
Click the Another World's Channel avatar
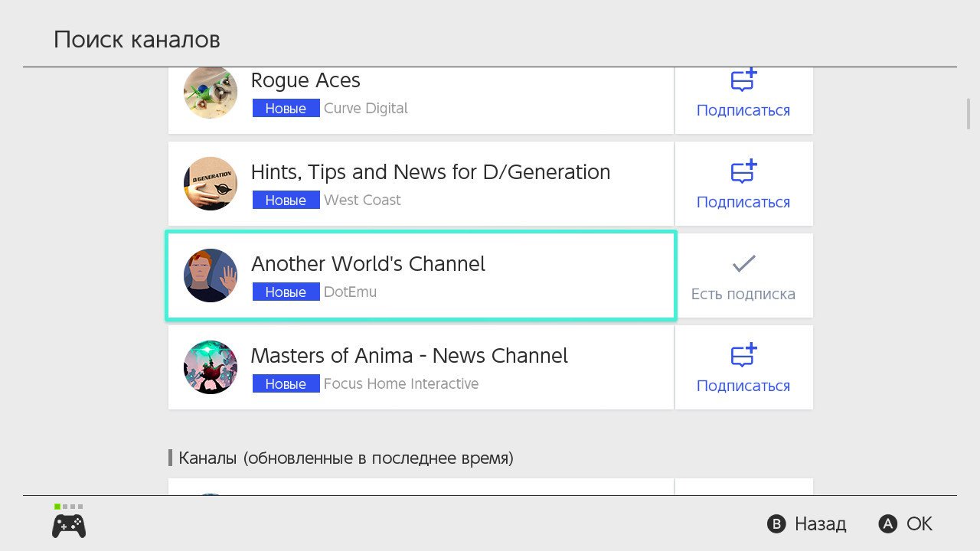[211, 275]
